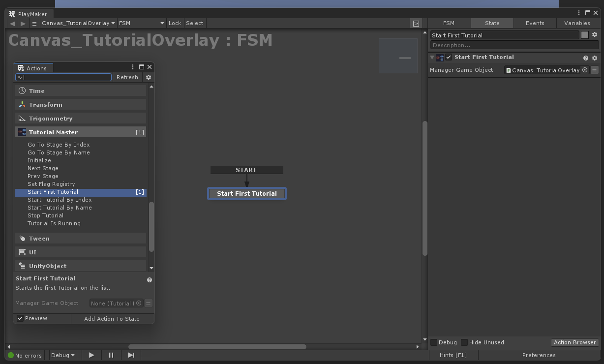
Task: Open help for Start First Tutorial action
Action: [x=585, y=58]
